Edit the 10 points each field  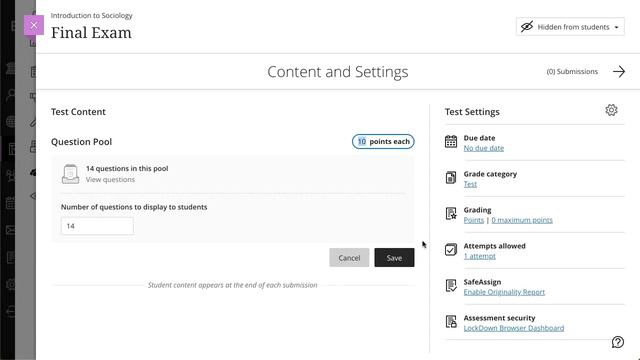[383, 142]
